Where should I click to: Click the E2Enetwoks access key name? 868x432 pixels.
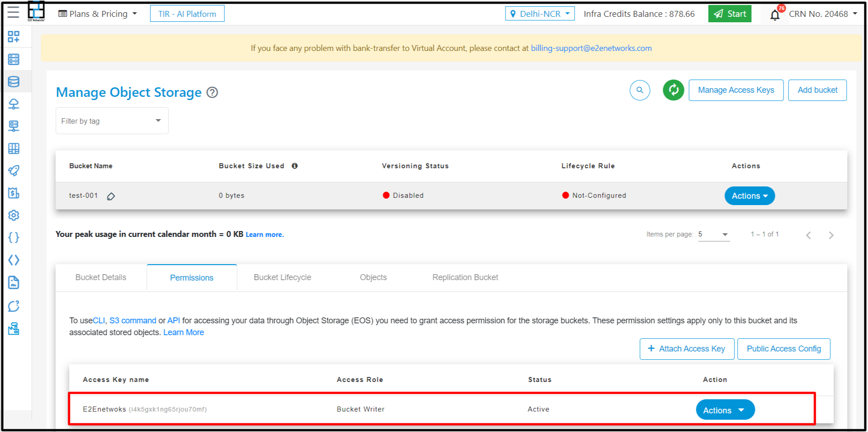tap(104, 409)
